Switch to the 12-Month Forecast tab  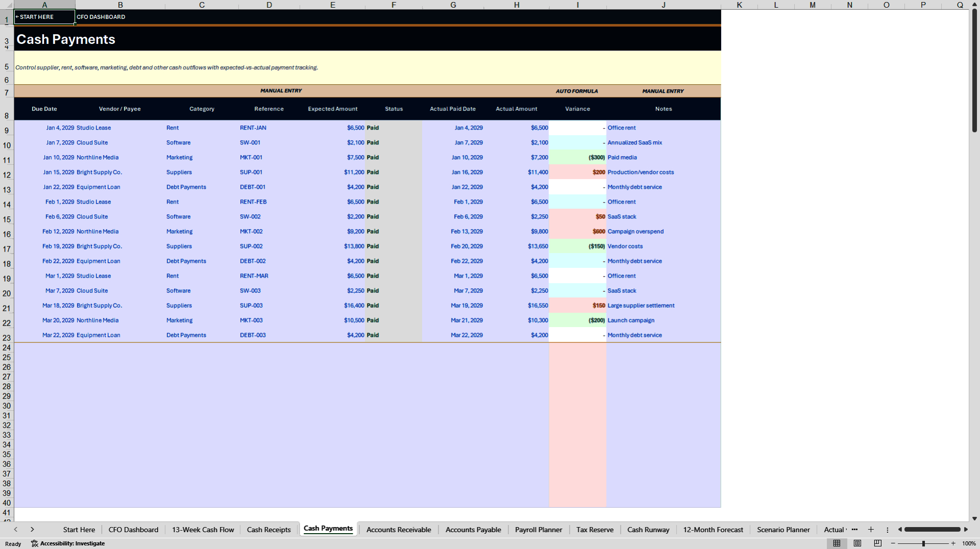pos(713,530)
